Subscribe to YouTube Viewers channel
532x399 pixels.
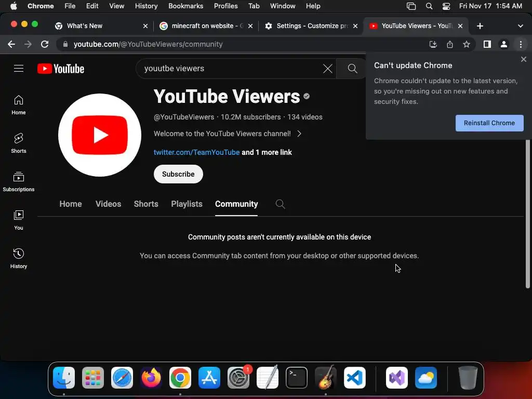pos(178,174)
